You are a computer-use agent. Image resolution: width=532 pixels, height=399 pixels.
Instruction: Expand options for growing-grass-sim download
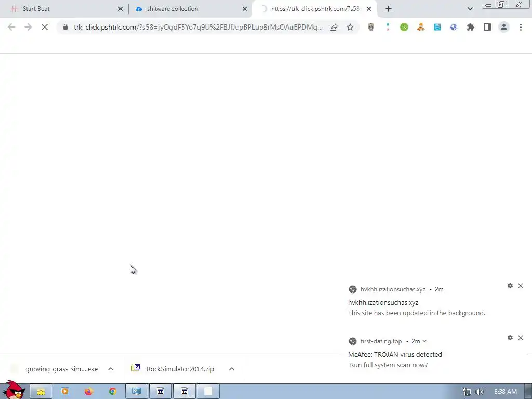[111, 369]
